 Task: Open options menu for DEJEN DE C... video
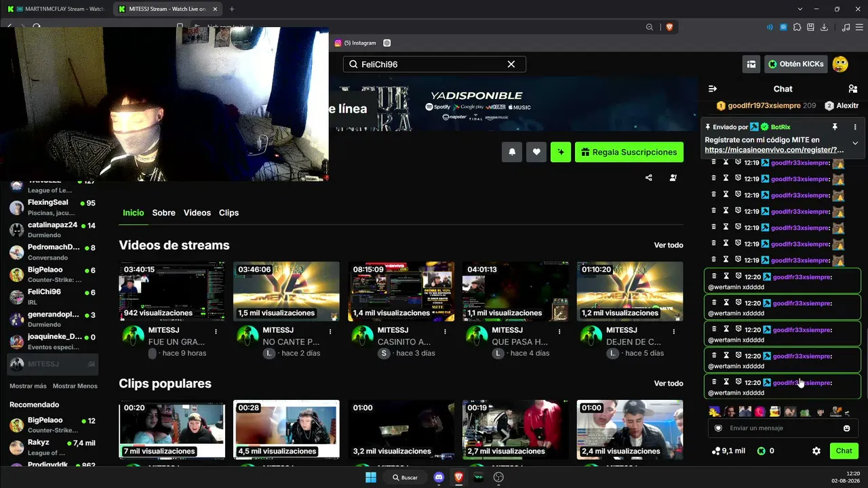[675, 331]
